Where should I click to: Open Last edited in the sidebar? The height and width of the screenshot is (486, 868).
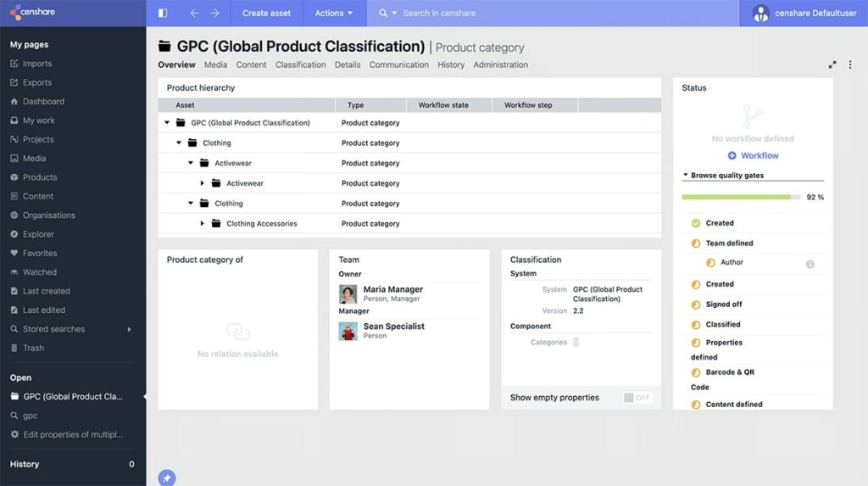(x=44, y=310)
